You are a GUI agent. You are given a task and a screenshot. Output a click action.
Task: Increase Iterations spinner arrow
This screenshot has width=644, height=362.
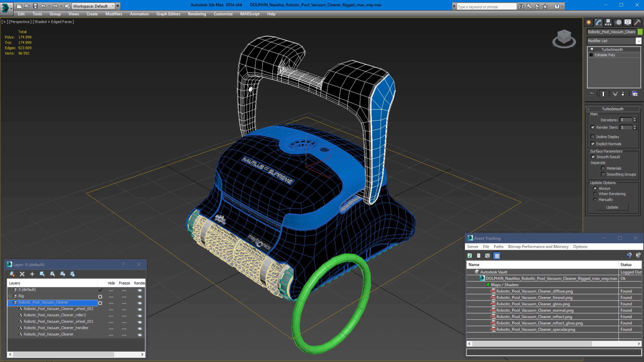635,119
